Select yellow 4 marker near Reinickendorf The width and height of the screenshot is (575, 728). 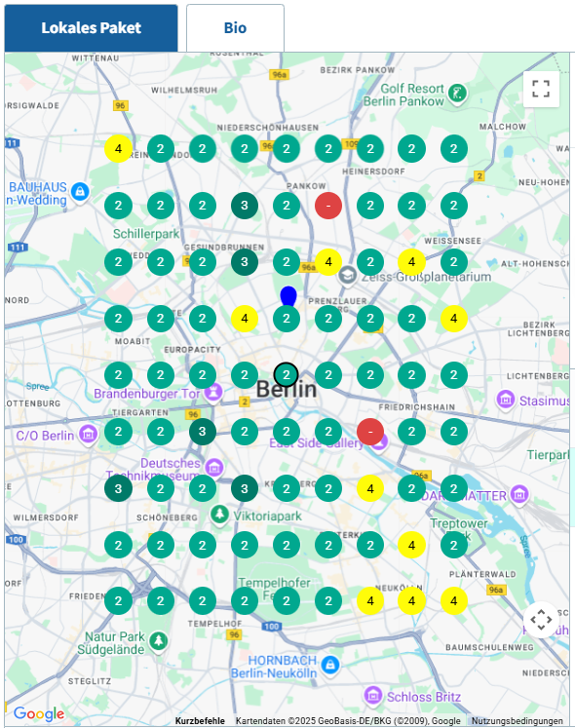pyautogui.click(x=119, y=149)
